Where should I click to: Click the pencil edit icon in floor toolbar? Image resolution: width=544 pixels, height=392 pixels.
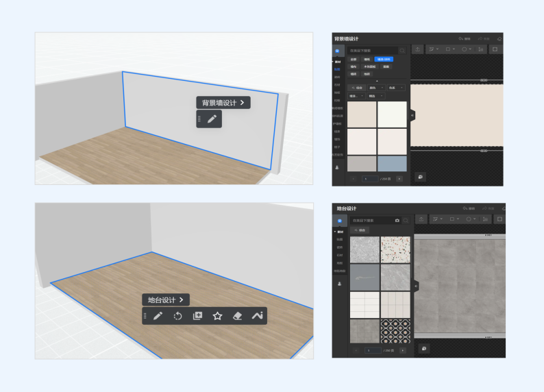pos(158,316)
